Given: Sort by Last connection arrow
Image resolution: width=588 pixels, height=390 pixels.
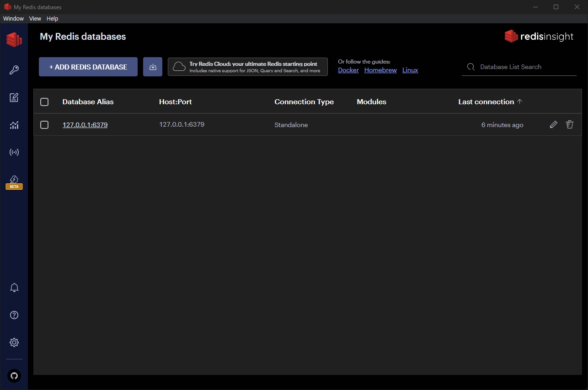Looking at the screenshot, I should coord(520,102).
